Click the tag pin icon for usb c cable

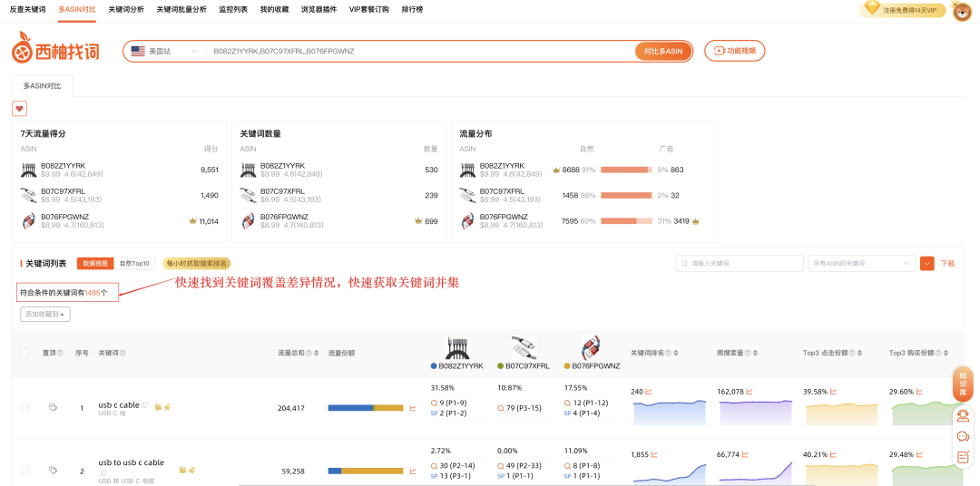coord(54,407)
